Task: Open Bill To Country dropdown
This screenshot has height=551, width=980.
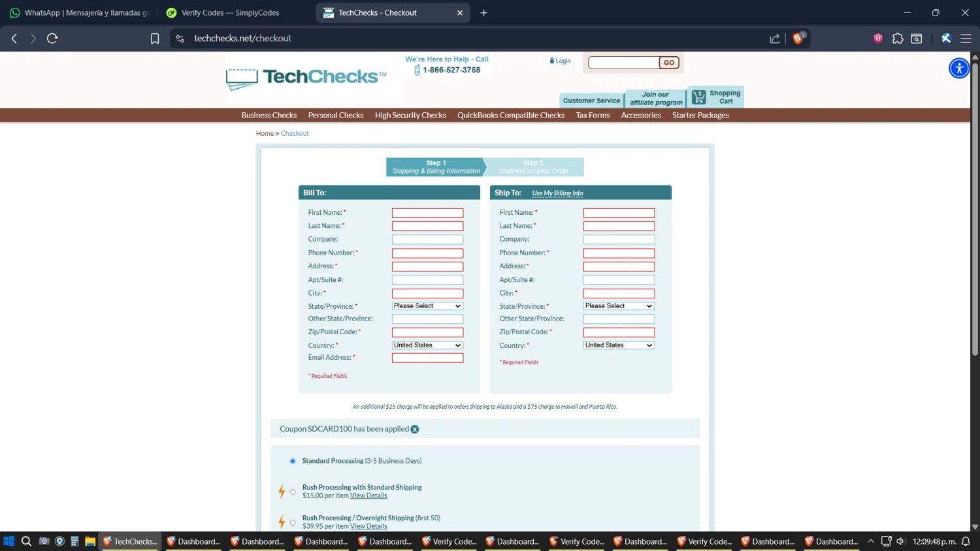Action: point(427,345)
